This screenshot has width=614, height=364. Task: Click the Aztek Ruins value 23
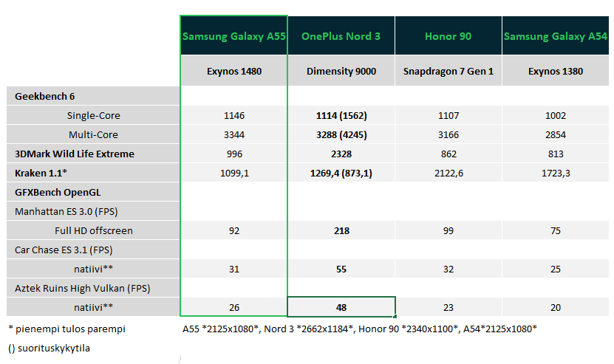pyautogui.click(x=448, y=307)
